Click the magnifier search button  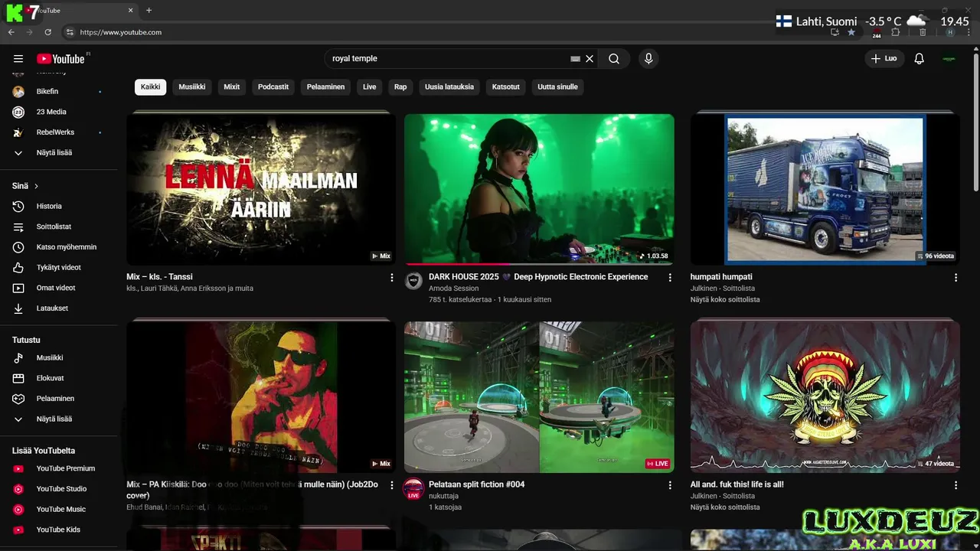click(614, 59)
